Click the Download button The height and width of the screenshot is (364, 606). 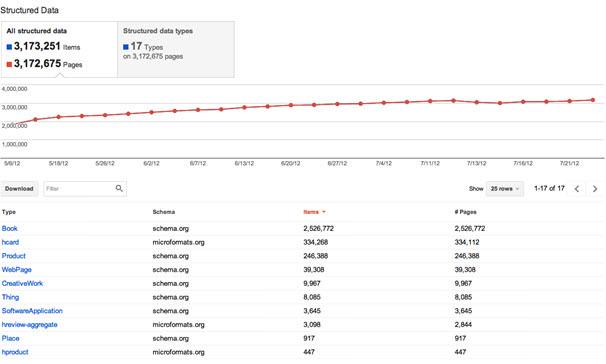(19, 189)
